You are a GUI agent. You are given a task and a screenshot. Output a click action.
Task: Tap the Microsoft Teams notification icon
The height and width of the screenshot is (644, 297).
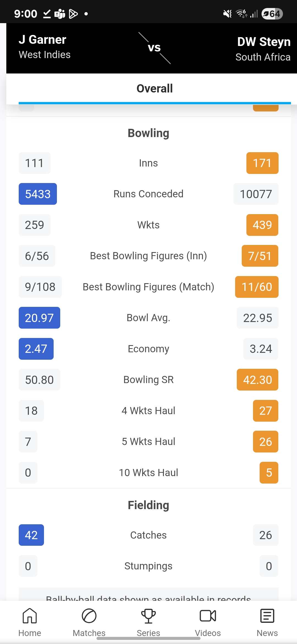coord(60,14)
